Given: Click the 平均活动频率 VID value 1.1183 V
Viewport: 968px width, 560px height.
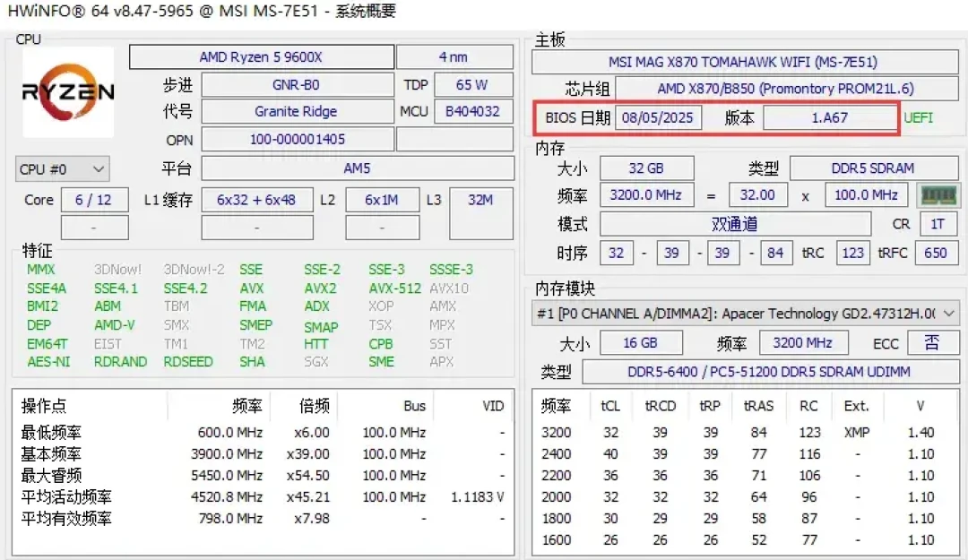Looking at the screenshot, I should [x=477, y=497].
